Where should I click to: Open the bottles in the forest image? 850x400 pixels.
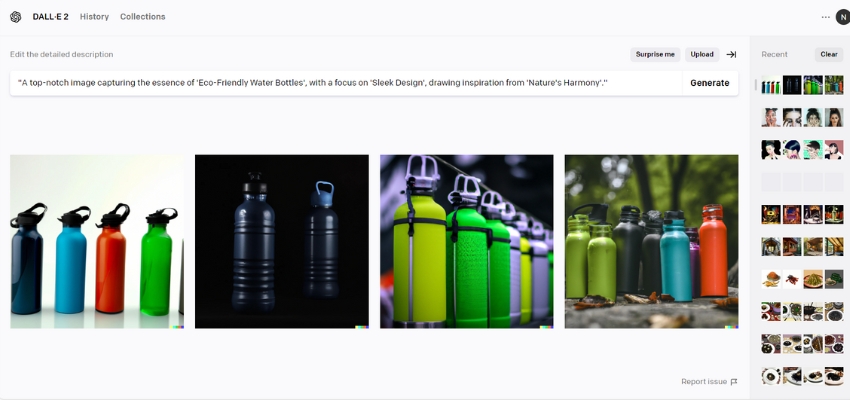652,242
